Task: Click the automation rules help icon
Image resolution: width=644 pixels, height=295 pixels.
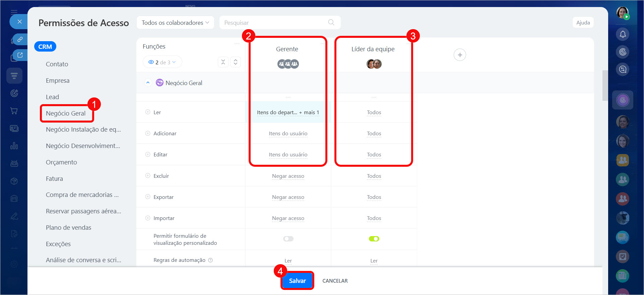Action: point(210,260)
